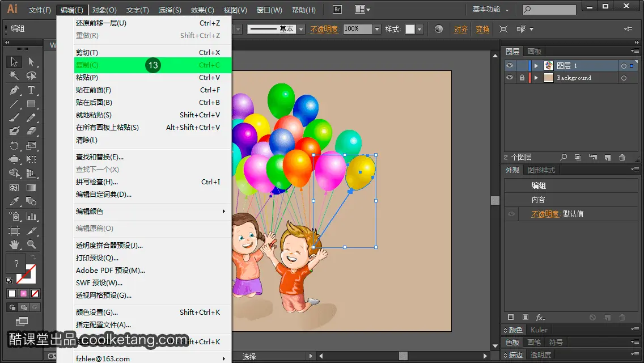Select the Type tool

(x=31, y=90)
